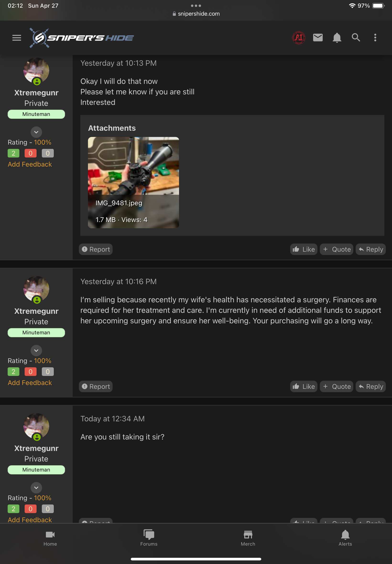This screenshot has height=564, width=392.
Task: Switch to the Forums tab
Action: click(149, 538)
